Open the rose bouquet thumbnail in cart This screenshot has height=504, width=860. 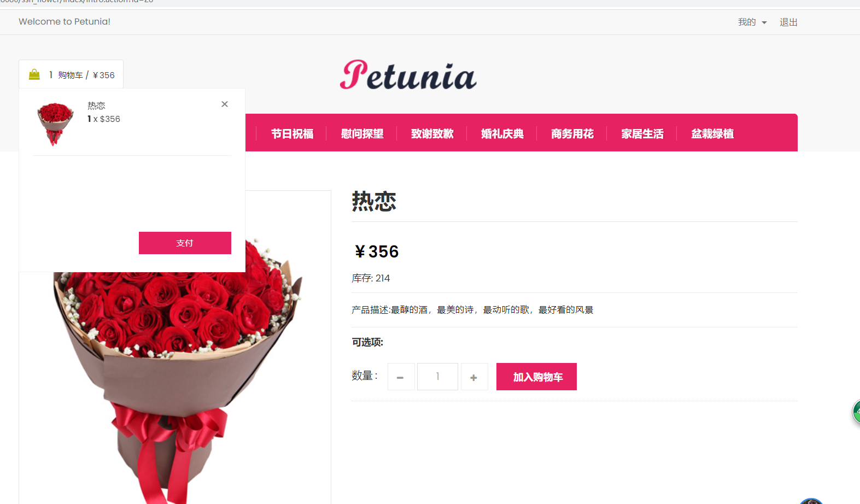point(55,124)
